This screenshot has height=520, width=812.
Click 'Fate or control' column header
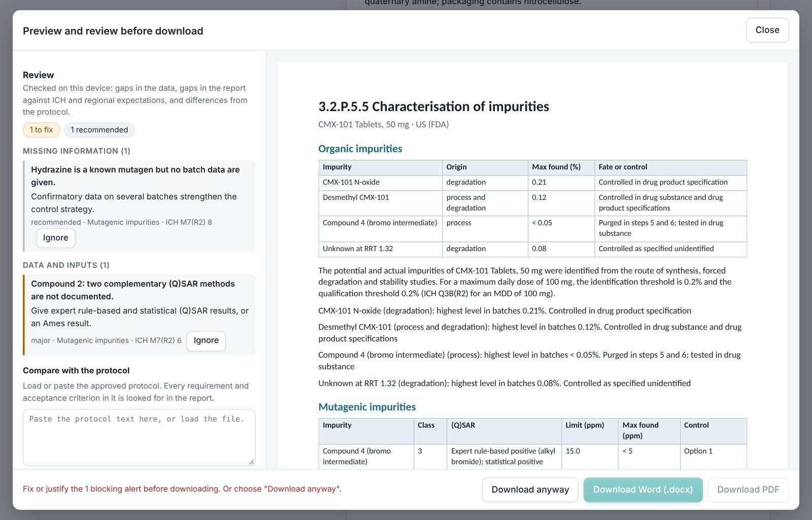click(x=670, y=167)
